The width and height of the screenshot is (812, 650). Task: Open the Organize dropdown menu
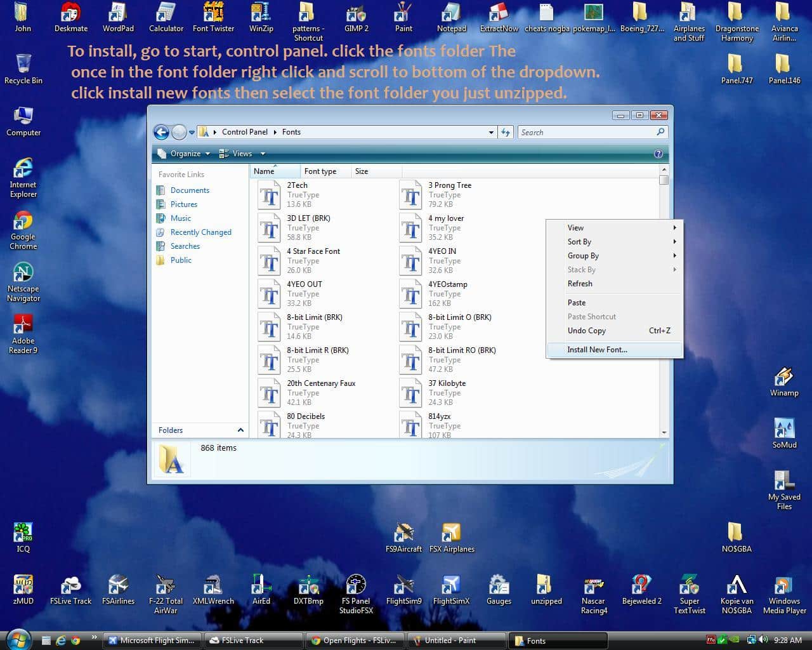click(185, 154)
